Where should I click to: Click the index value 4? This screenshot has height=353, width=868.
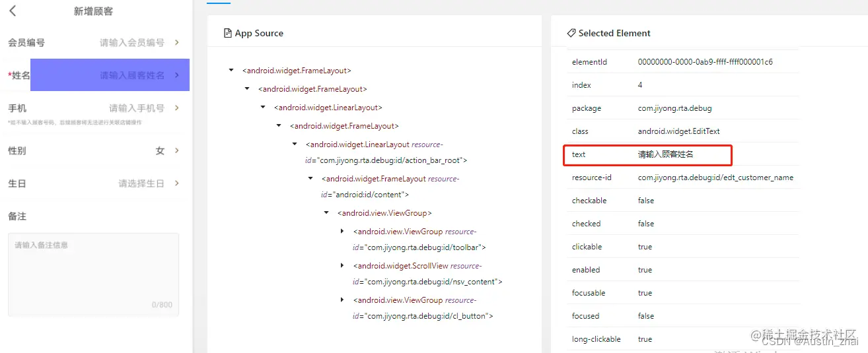click(640, 85)
